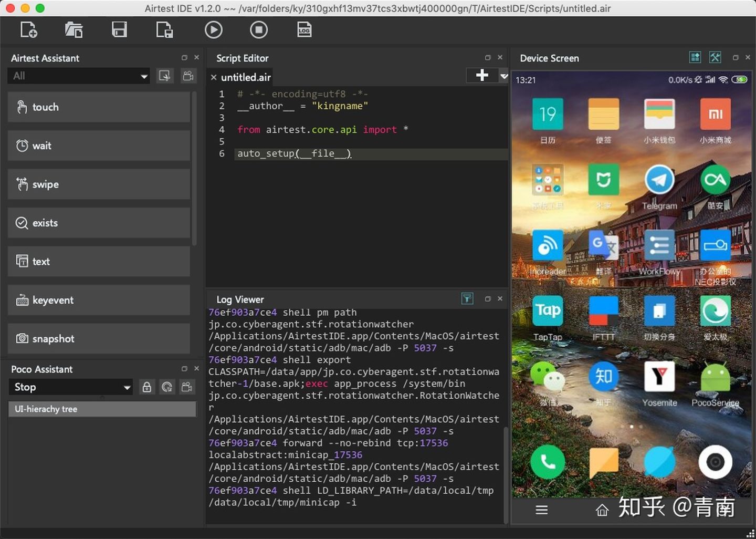756x539 pixels.
Task: Select the UI-hierachy tree row
Action: (102, 409)
